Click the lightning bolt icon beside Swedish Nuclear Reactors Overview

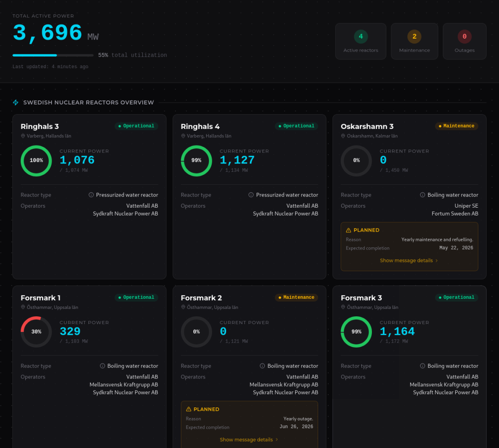point(16,103)
